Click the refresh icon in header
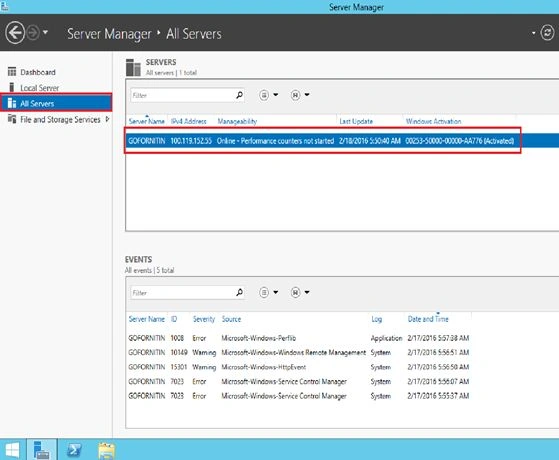Image resolution: width=559 pixels, height=460 pixels. [547, 33]
